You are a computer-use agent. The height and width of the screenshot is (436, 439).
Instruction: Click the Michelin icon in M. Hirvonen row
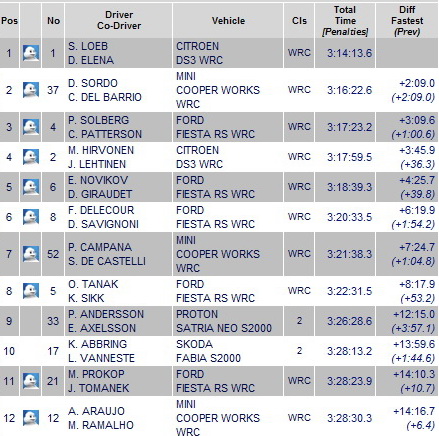[x=31, y=157]
